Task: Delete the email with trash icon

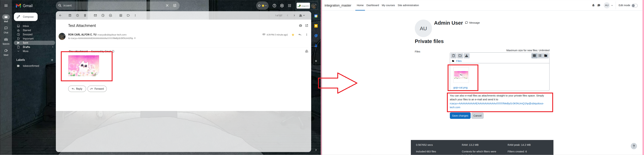Action: (x=85, y=15)
